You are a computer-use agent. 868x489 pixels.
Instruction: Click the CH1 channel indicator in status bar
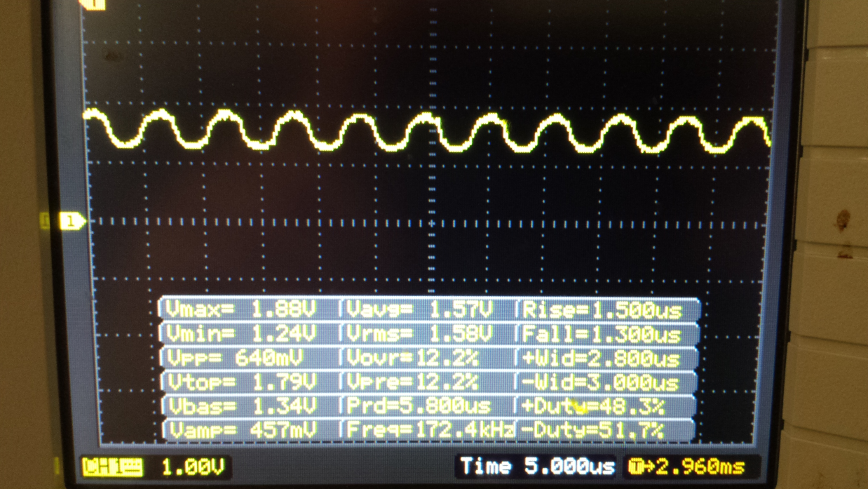click(113, 467)
